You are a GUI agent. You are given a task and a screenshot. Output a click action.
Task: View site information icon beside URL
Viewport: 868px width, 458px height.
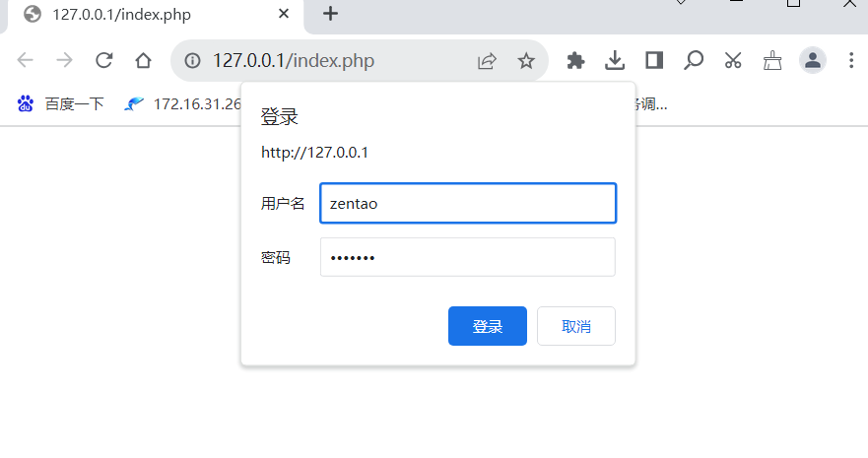[192, 60]
